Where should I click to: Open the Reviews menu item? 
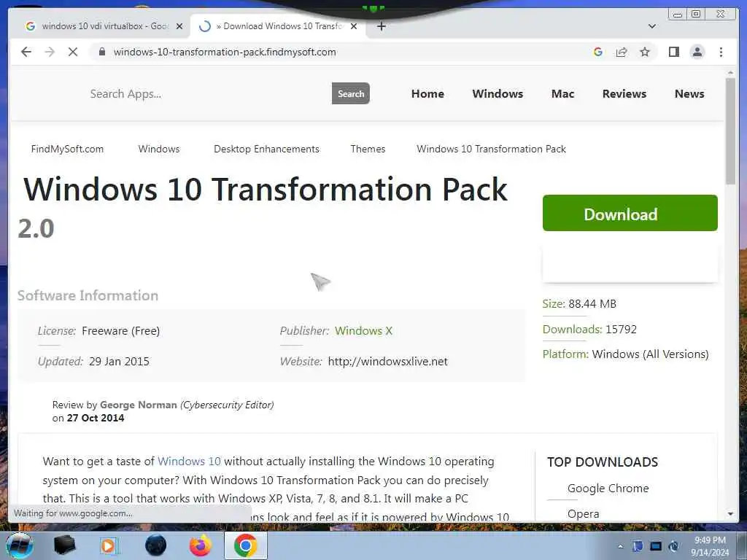click(x=624, y=94)
